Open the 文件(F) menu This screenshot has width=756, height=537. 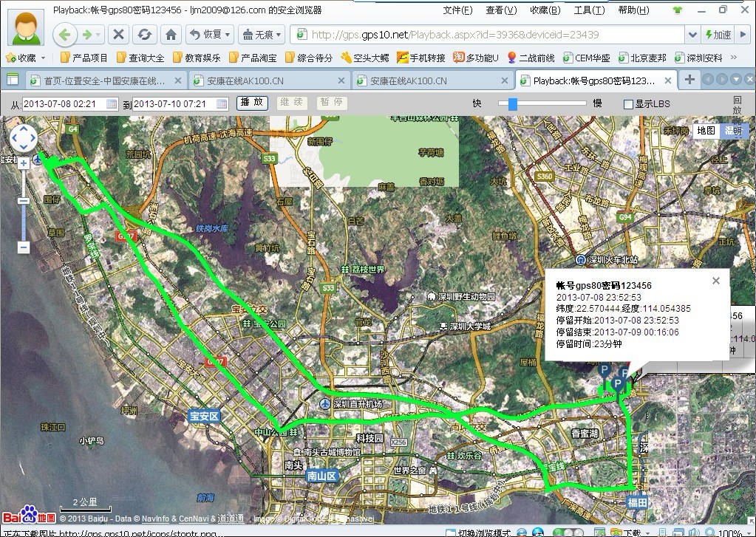457,10
